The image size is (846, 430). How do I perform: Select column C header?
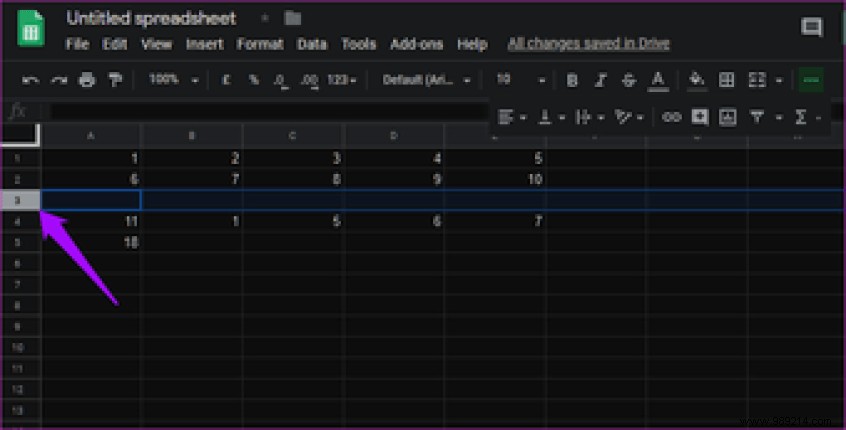292,135
